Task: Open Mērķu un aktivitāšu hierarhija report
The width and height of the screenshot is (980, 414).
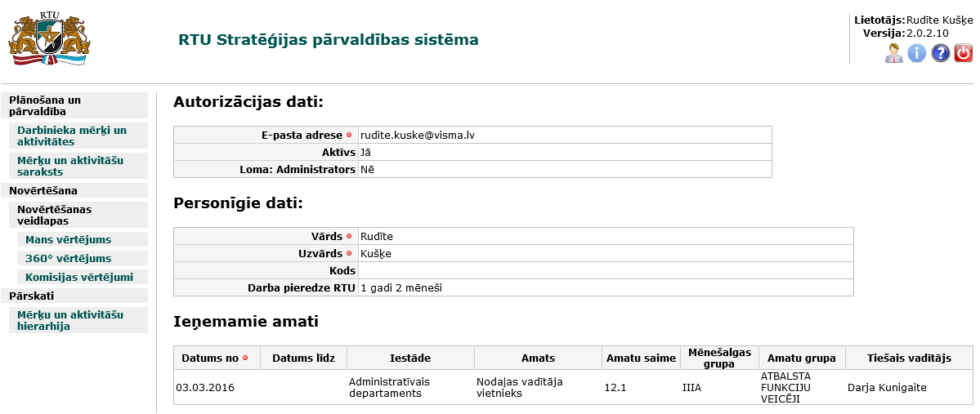Action: (78, 320)
